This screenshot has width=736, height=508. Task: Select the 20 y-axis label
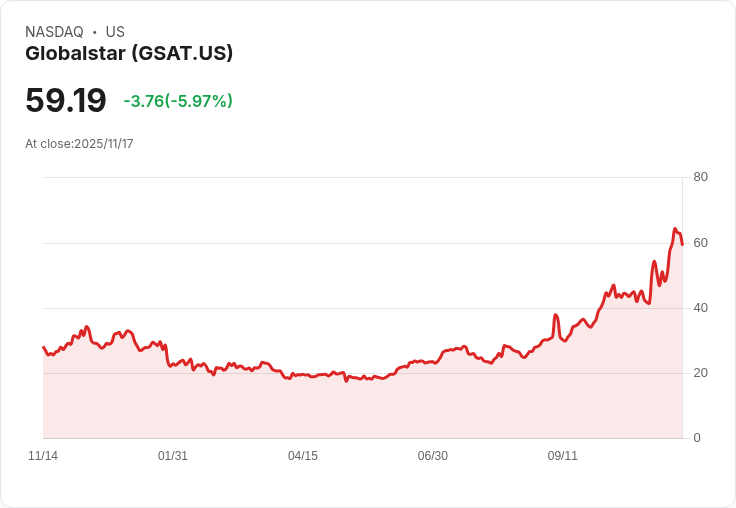click(x=700, y=373)
